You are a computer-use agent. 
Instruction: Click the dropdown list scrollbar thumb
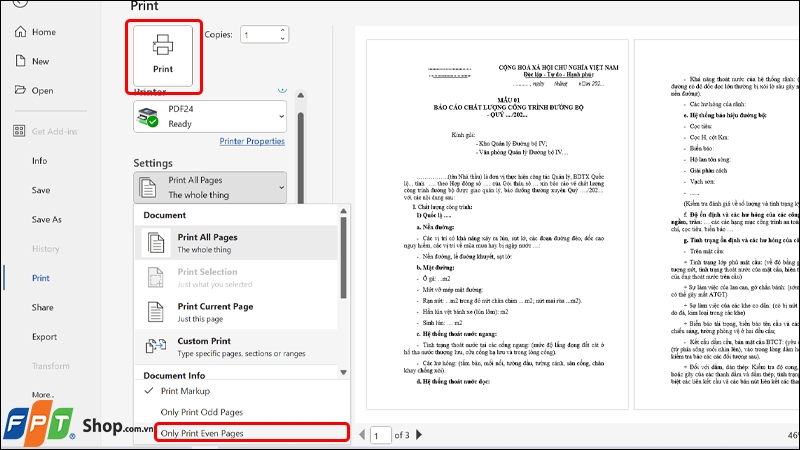(x=343, y=258)
